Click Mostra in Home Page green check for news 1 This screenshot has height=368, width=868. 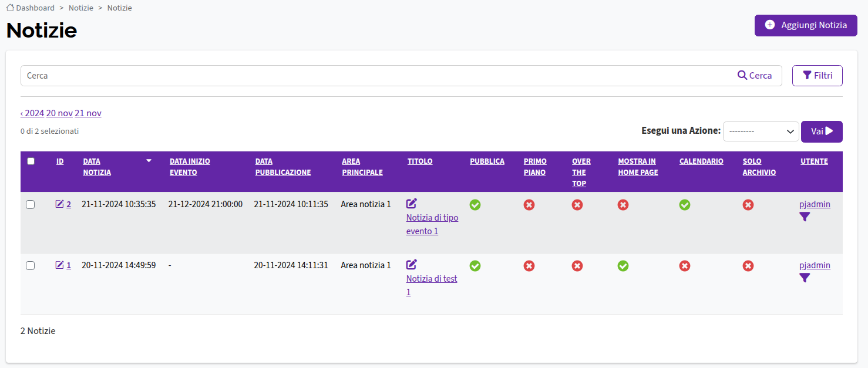click(x=623, y=266)
